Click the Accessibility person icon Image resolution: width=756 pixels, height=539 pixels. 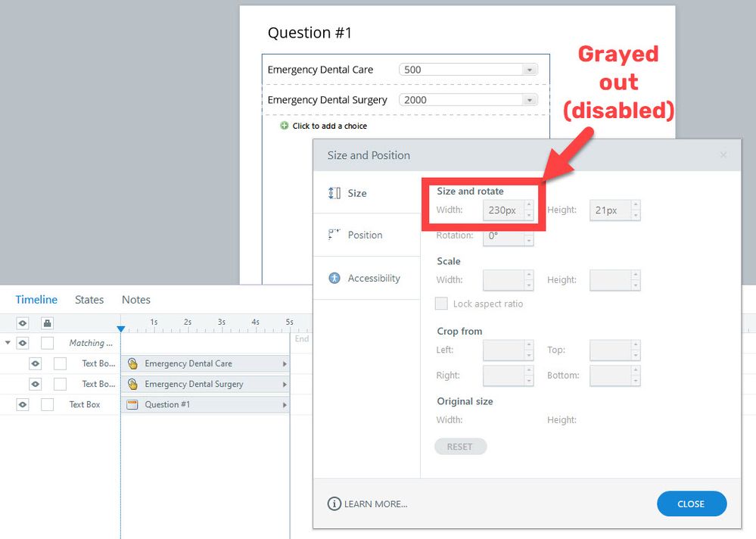point(334,278)
